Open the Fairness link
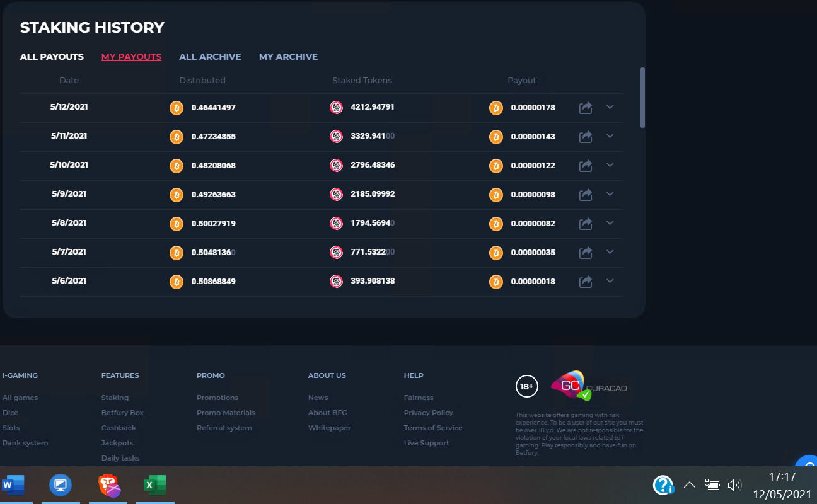This screenshot has width=817, height=504. pyautogui.click(x=419, y=398)
